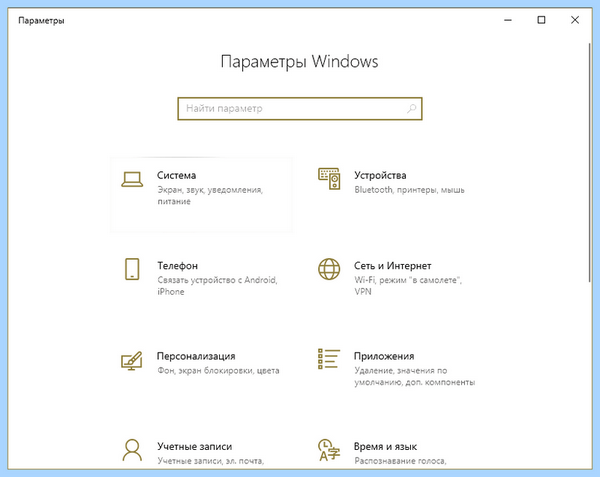The height and width of the screenshot is (477, 600).
Task: Select the Время и язык heading
Action: 385,446
